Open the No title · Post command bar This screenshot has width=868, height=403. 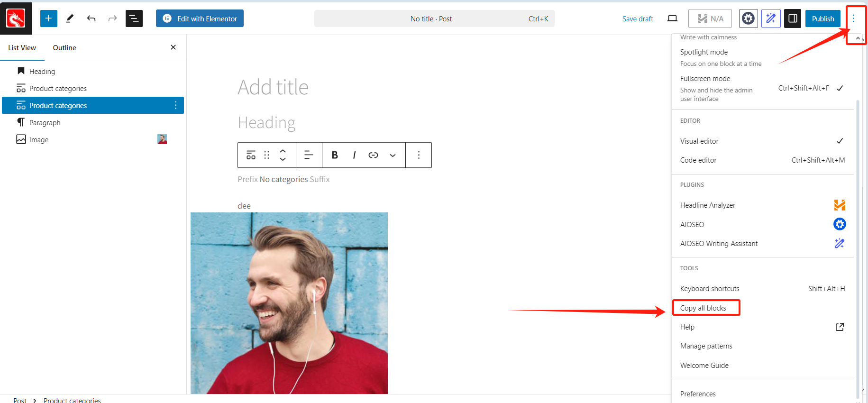(434, 19)
